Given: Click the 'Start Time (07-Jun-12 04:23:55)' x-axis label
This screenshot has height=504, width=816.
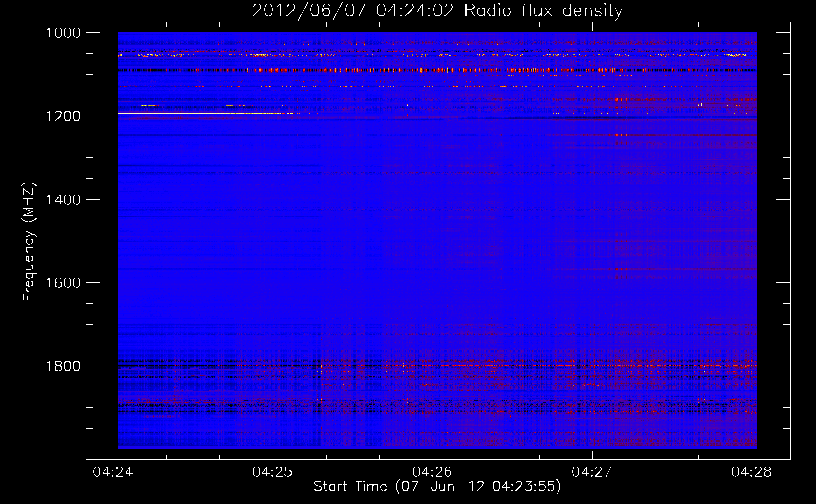Looking at the screenshot, I should click(x=437, y=487).
